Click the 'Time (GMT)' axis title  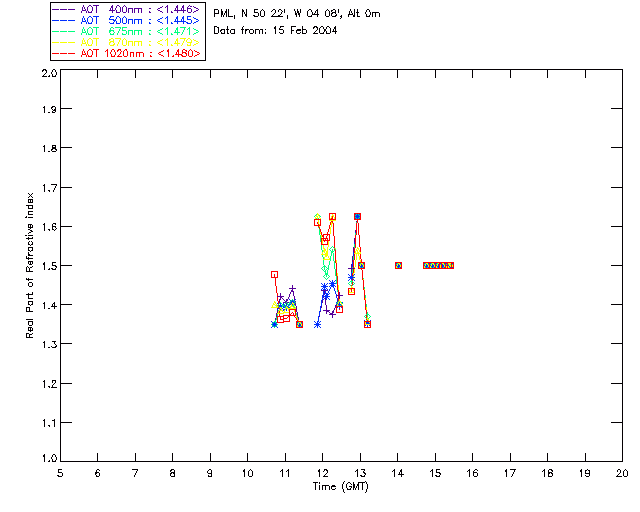point(340,487)
